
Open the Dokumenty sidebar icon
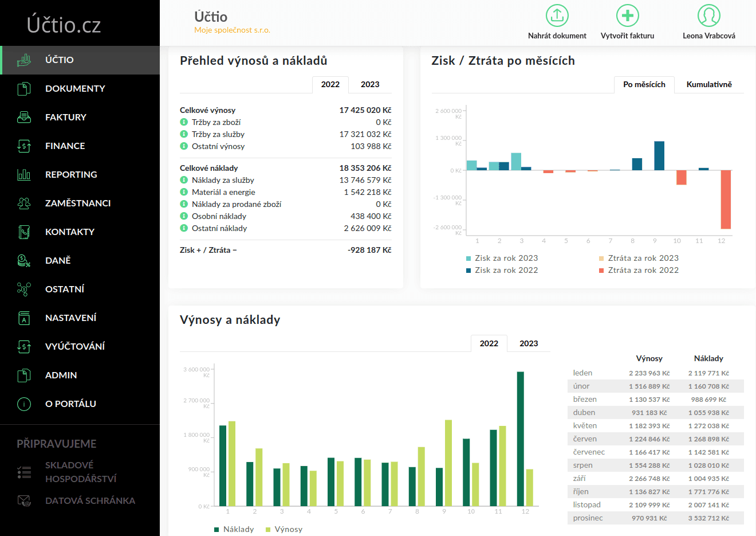click(x=24, y=89)
